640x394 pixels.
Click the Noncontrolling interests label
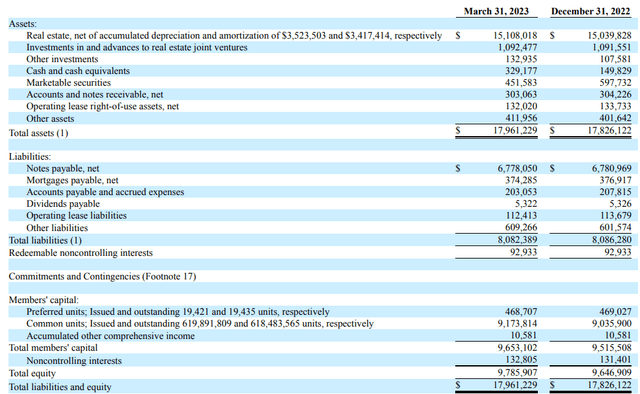[x=74, y=361]
